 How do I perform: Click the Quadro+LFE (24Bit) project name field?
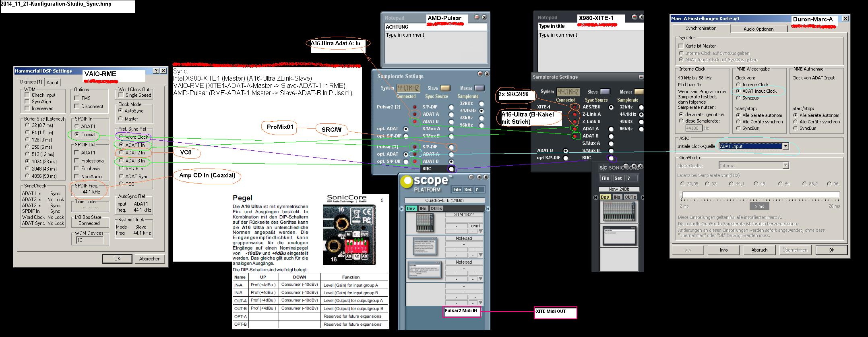444,200
